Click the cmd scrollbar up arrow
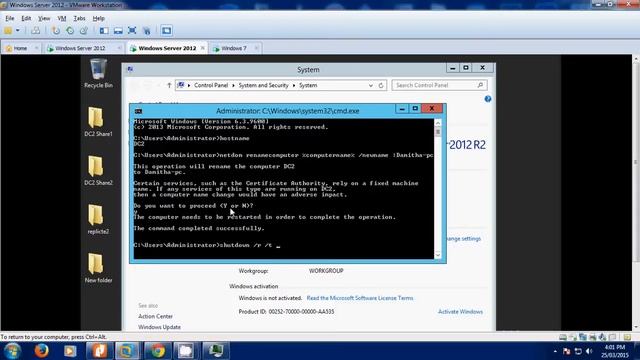Screen dimensions: 640x360 (x=438, y=123)
